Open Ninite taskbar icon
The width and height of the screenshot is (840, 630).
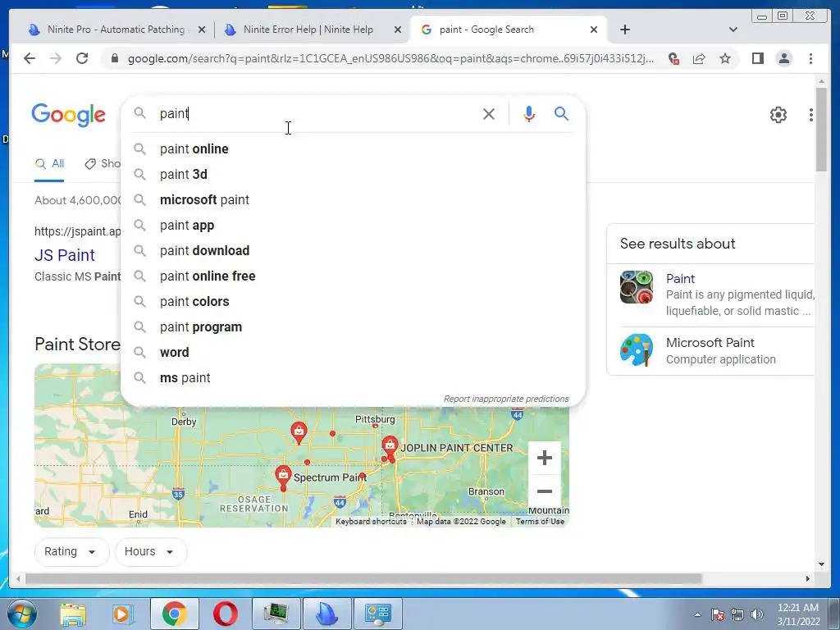(x=326, y=614)
